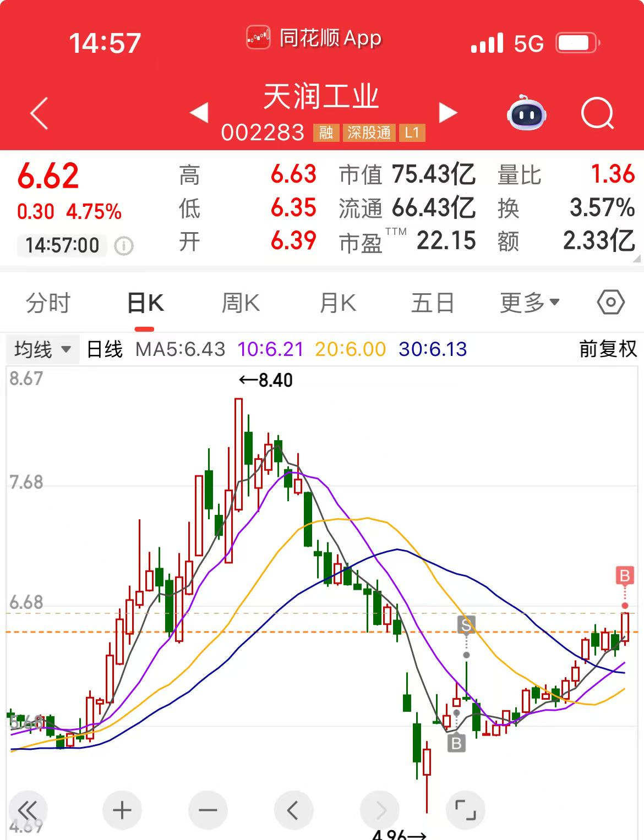Open chart settings hexagon icon

610,303
